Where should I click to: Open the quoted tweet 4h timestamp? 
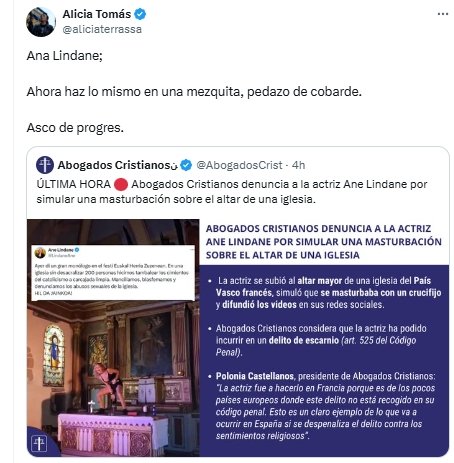(x=298, y=165)
